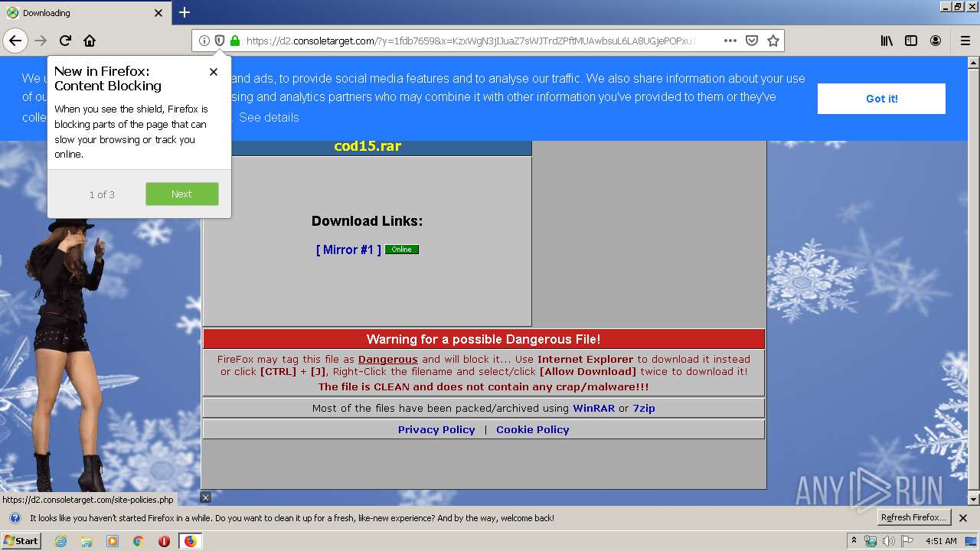Click the notification bar info icon

[x=15, y=518]
